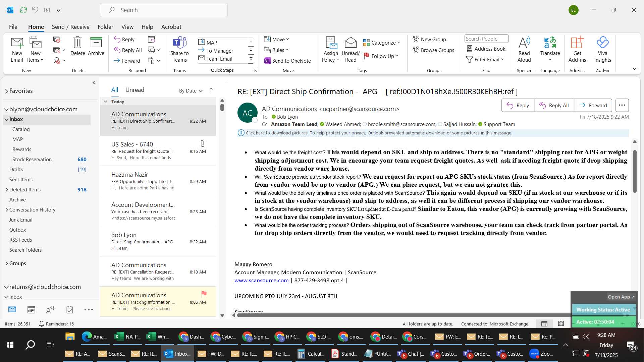Open the Windows Start menu
The height and width of the screenshot is (362, 644).
[10, 345]
